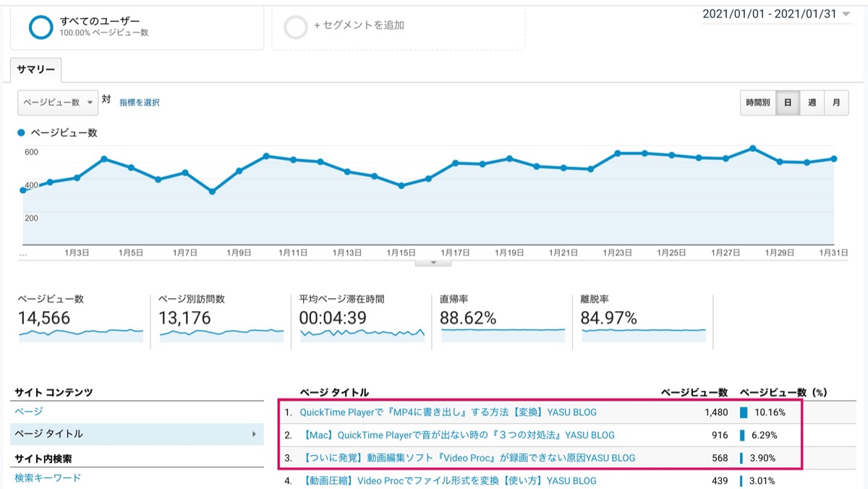Screen dimensions: 868x489
Task: Select the 月 granularity button
Action: coord(836,103)
